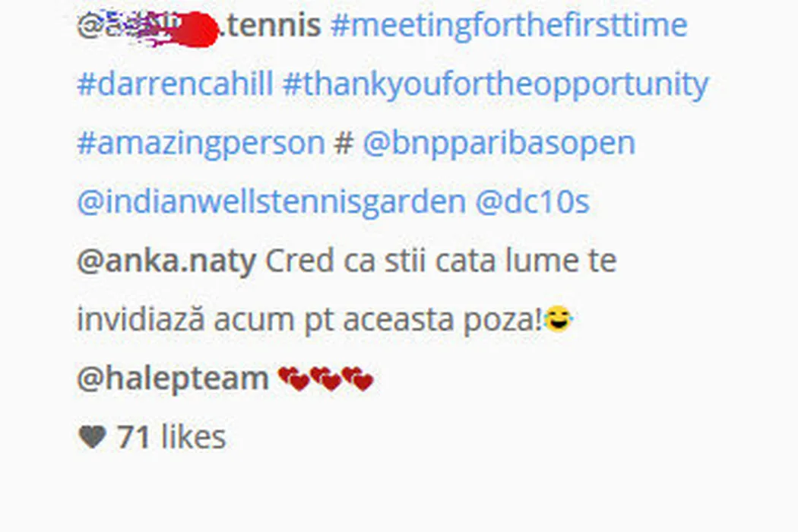Follow the #darrencahill hashtag link
The width and height of the screenshot is (798, 532).
click(175, 84)
